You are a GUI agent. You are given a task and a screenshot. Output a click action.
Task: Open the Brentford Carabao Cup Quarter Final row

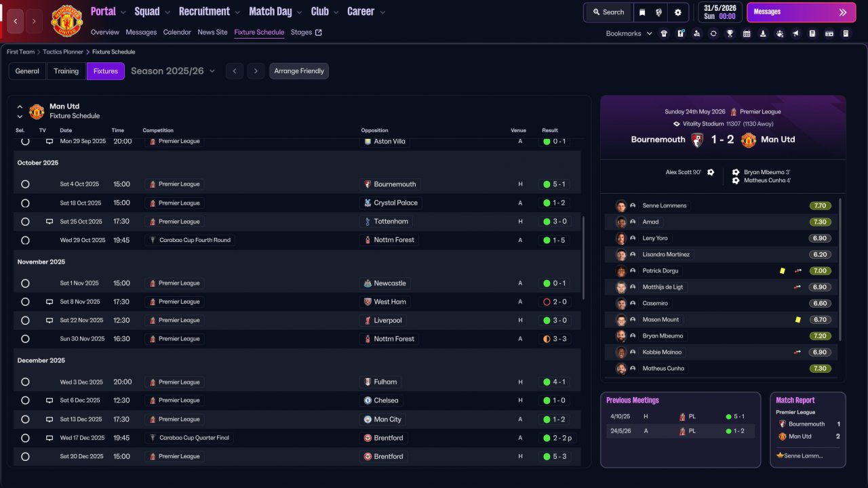click(x=297, y=438)
